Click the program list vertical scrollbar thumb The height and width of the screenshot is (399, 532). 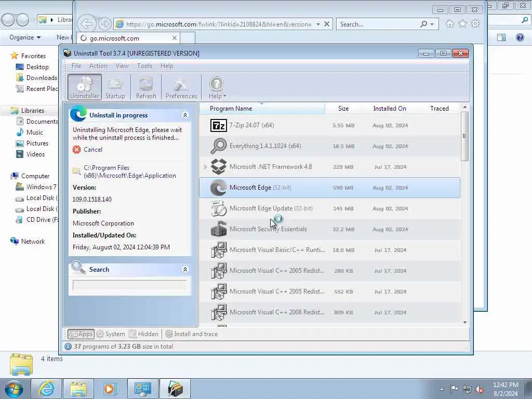click(x=465, y=137)
